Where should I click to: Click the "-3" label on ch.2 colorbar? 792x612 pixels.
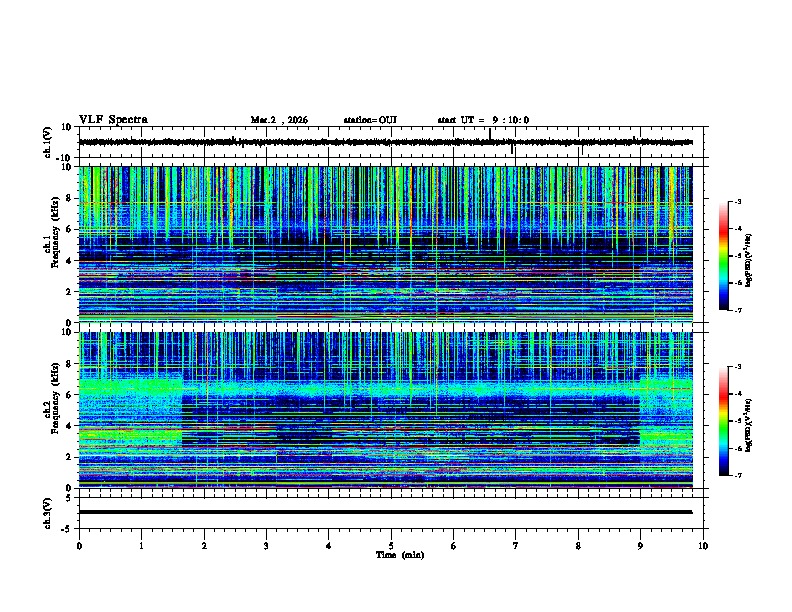point(738,367)
